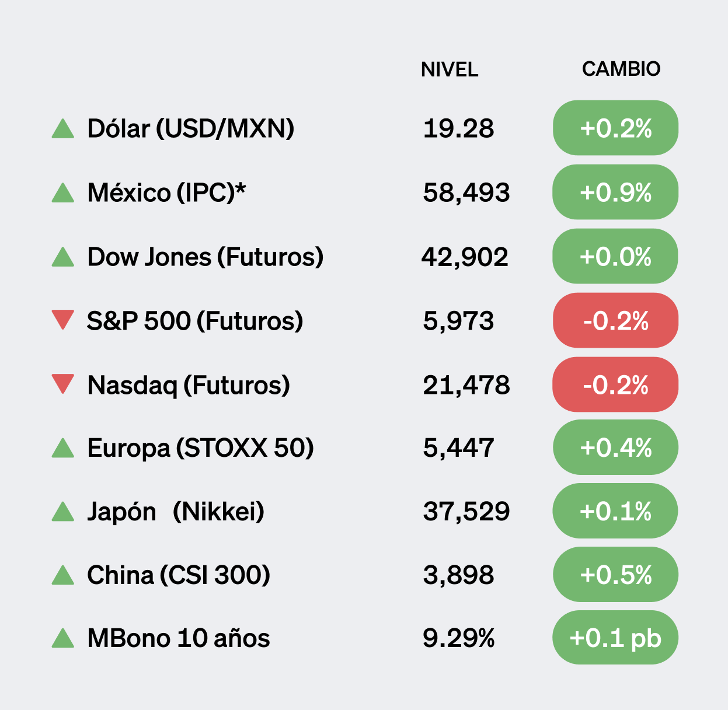Click the green up arrow beside Dólar (USD/MXN)

coord(63,130)
